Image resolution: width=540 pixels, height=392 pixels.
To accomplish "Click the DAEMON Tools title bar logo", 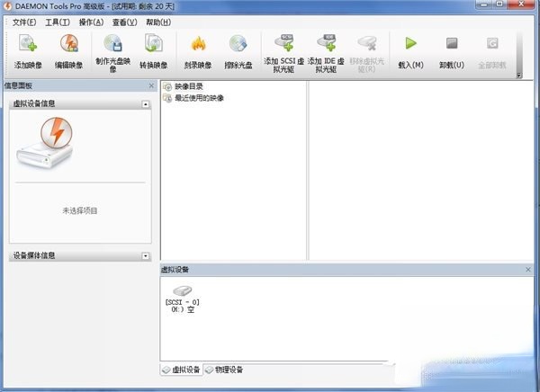I will (7, 6).
